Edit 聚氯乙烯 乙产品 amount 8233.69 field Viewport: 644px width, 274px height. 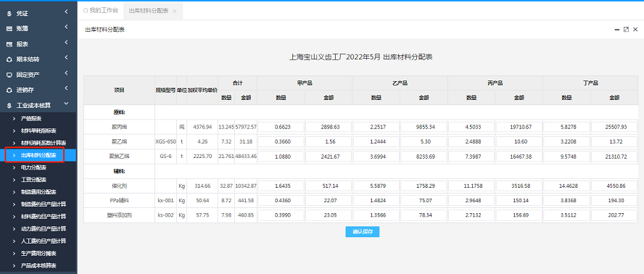[424, 157]
